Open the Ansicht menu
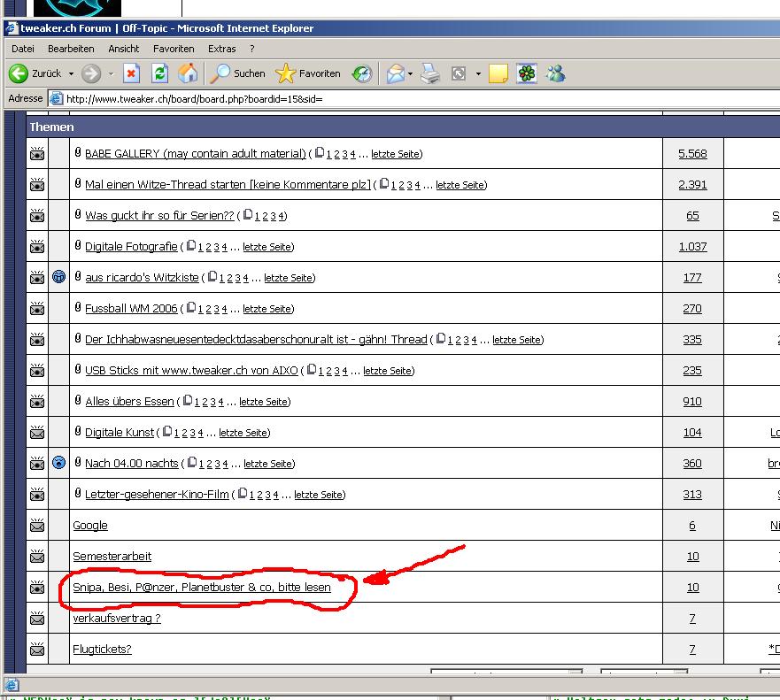The height and width of the screenshot is (700, 780). tap(124, 49)
